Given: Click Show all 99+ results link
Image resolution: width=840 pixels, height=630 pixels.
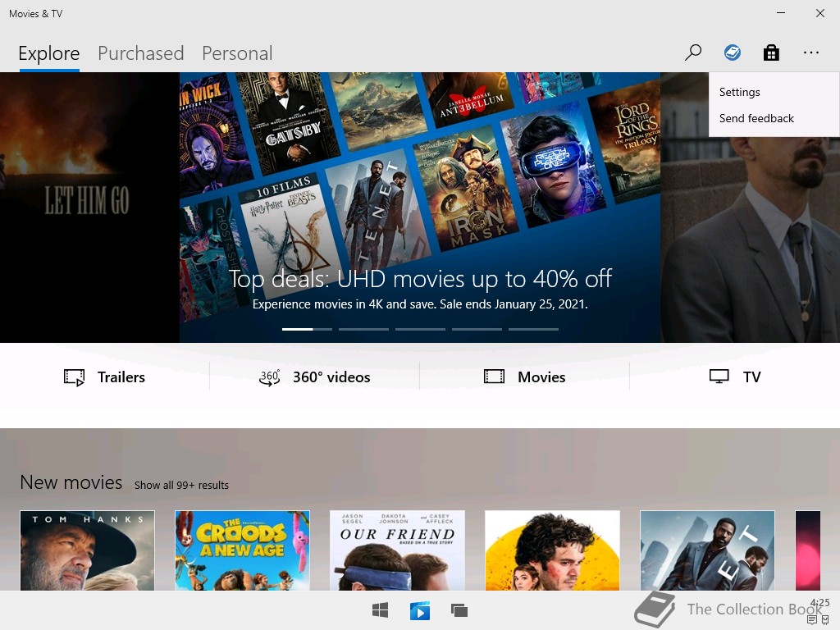Looking at the screenshot, I should (181, 485).
